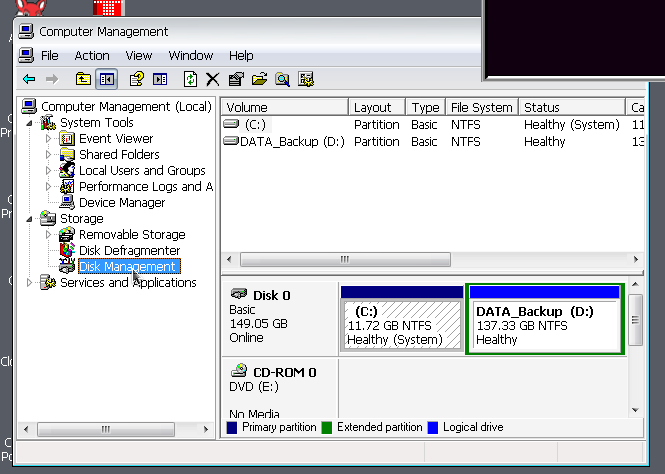Expand Performance Logs and Alerts node
The image size is (665, 474).
48,187
